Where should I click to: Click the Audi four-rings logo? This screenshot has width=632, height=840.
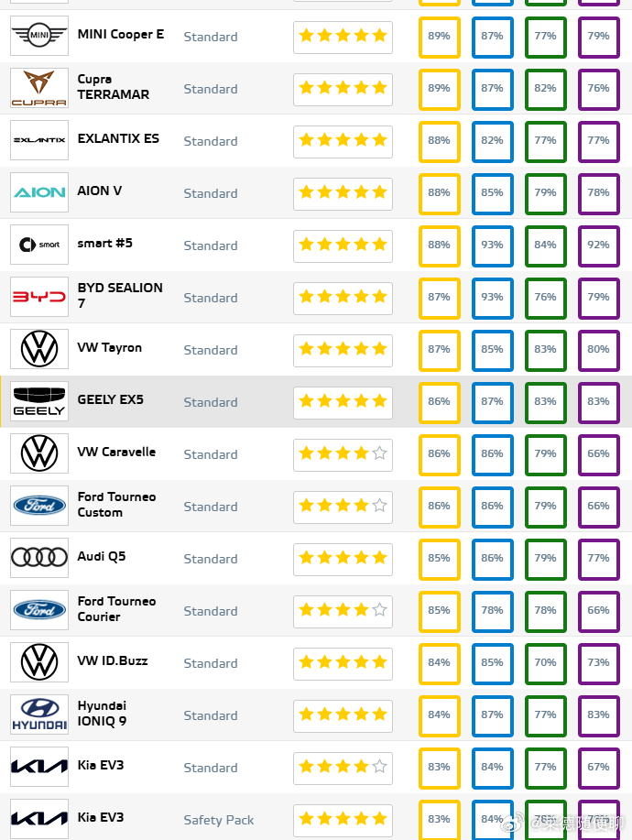click(x=39, y=558)
